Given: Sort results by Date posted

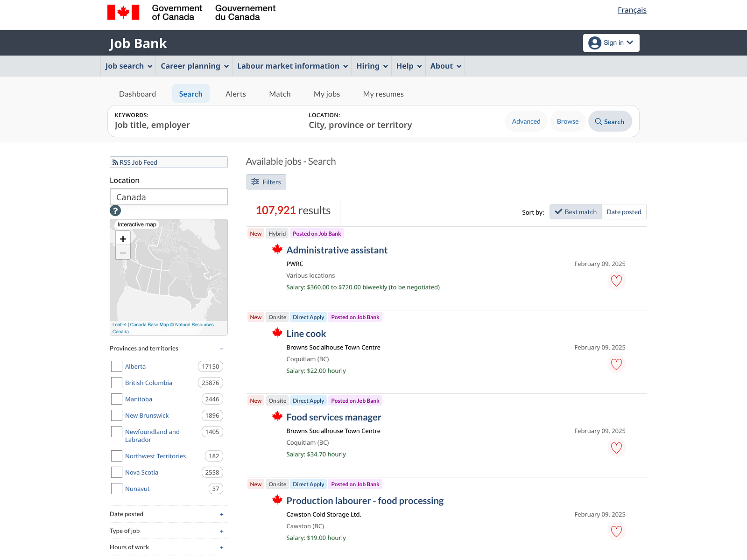Looking at the screenshot, I should point(624,212).
